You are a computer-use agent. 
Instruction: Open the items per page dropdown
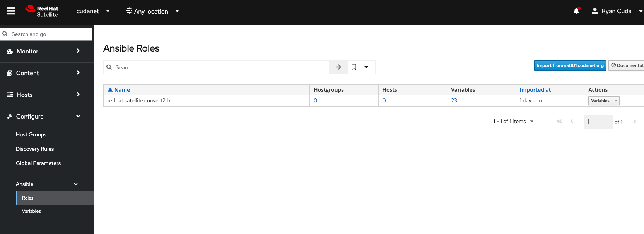[532, 121]
